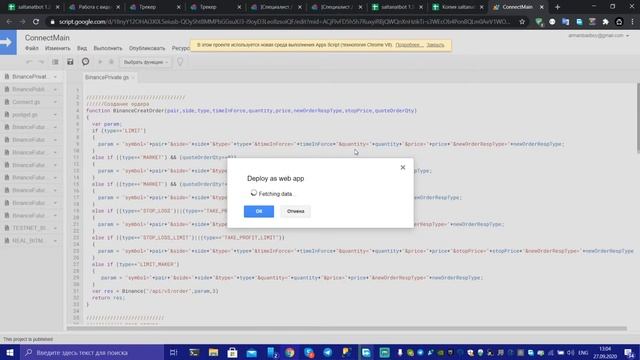Open Telegram from the taskbar
640x360 pixels.
pyautogui.click(x=328, y=352)
